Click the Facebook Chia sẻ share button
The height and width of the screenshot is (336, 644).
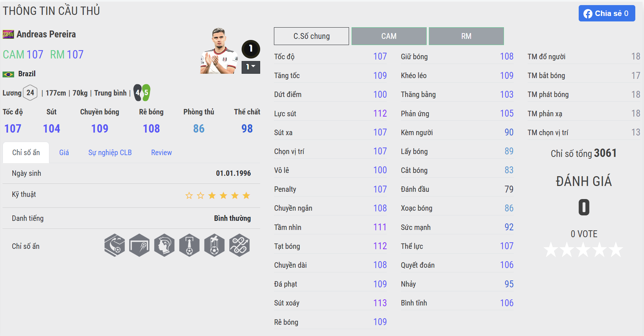[607, 13]
